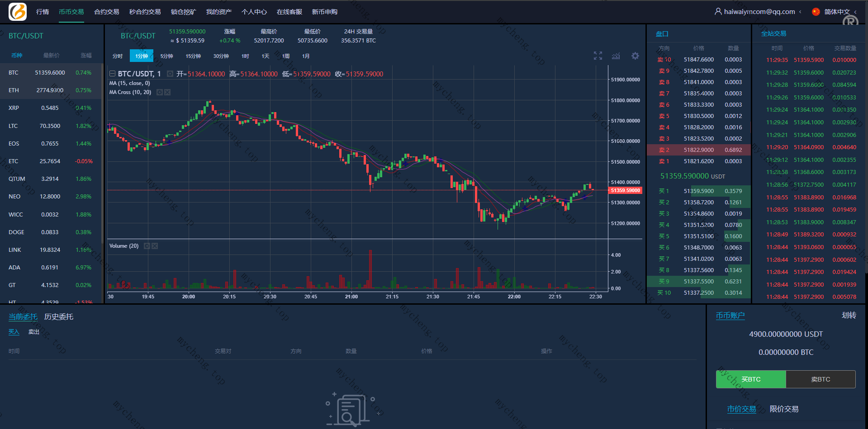Viewport: 868px width, 429px height.
Task: Collapse the BTC/USDT chart legend
Action: pos(112,74)
